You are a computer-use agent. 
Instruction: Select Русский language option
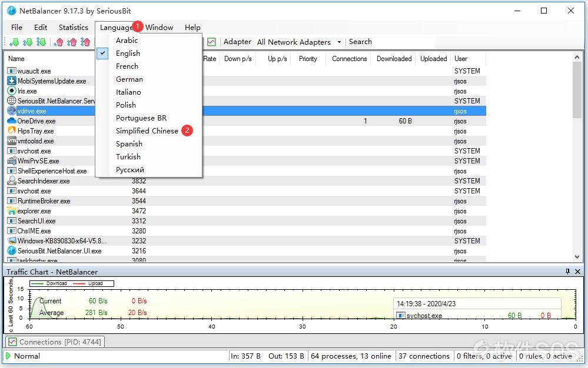[x=129, y=169]
